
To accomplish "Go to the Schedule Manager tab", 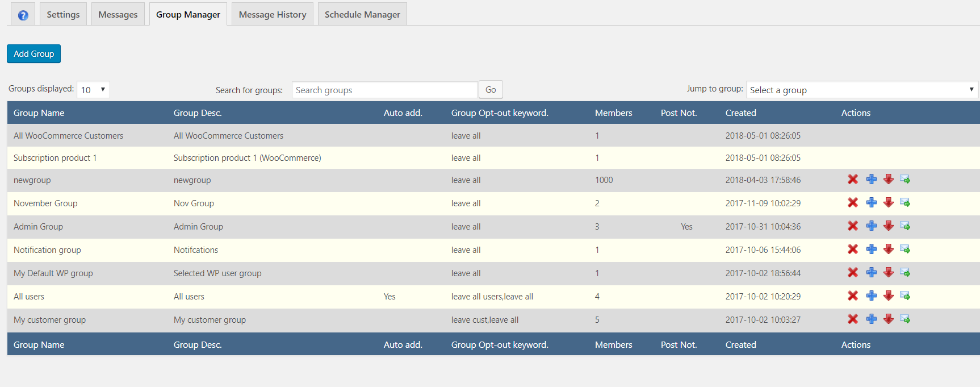I will [x=362, y=15].
